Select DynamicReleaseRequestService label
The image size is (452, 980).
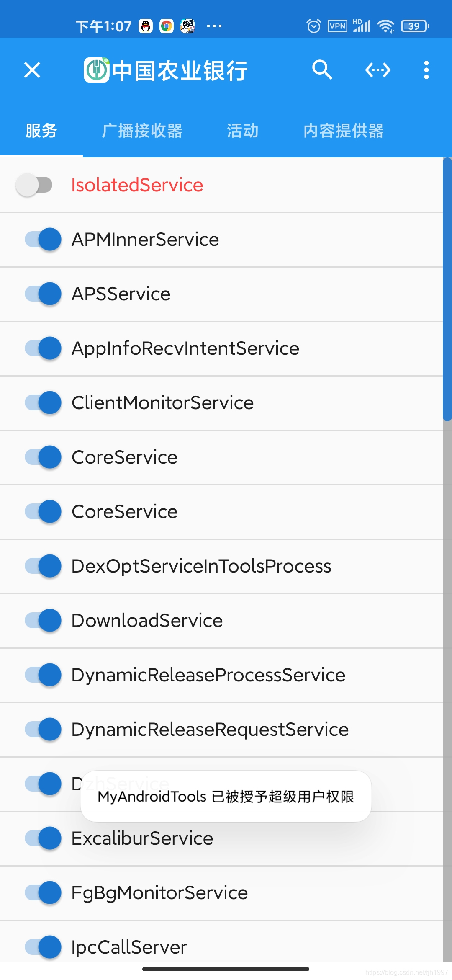pyautogui.click(x=210, y=729)
